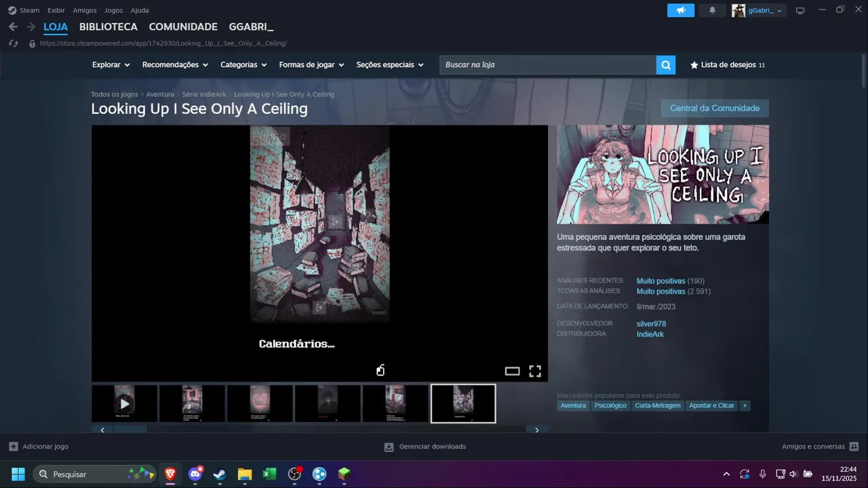Open the Steam menu

29,10
